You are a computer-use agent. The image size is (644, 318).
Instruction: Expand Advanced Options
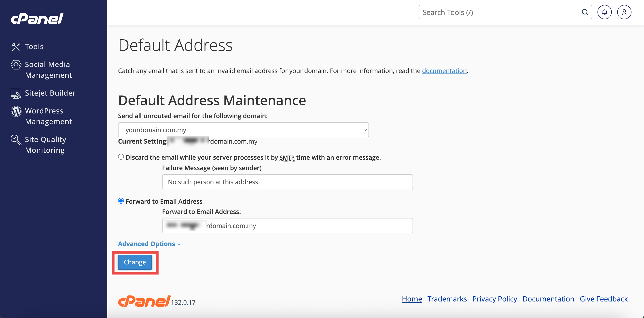(149, 244)
